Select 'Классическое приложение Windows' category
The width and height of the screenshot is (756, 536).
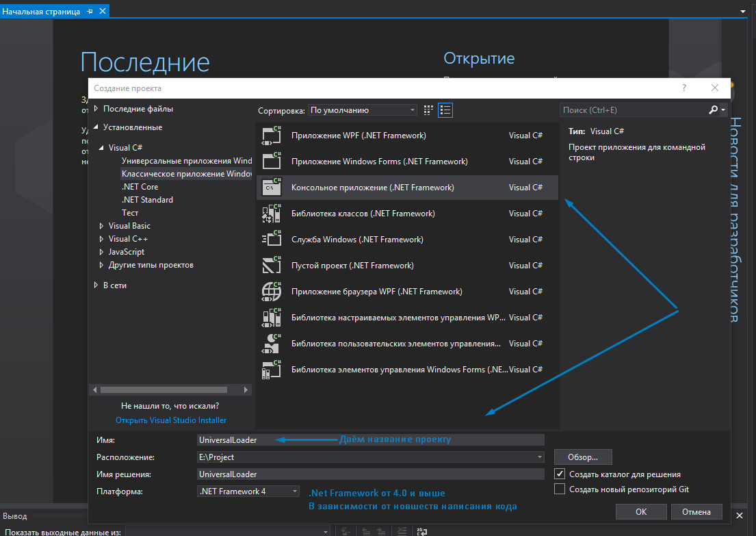coord(187,174)
